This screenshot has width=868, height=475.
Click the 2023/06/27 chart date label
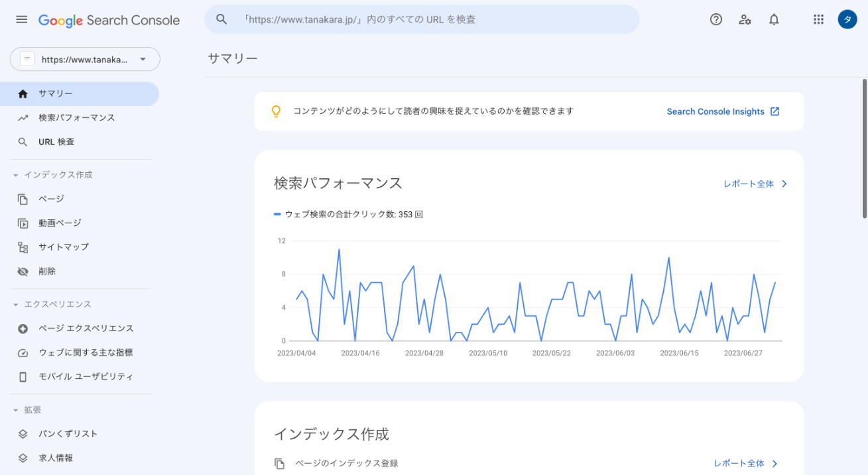(743, 353)
